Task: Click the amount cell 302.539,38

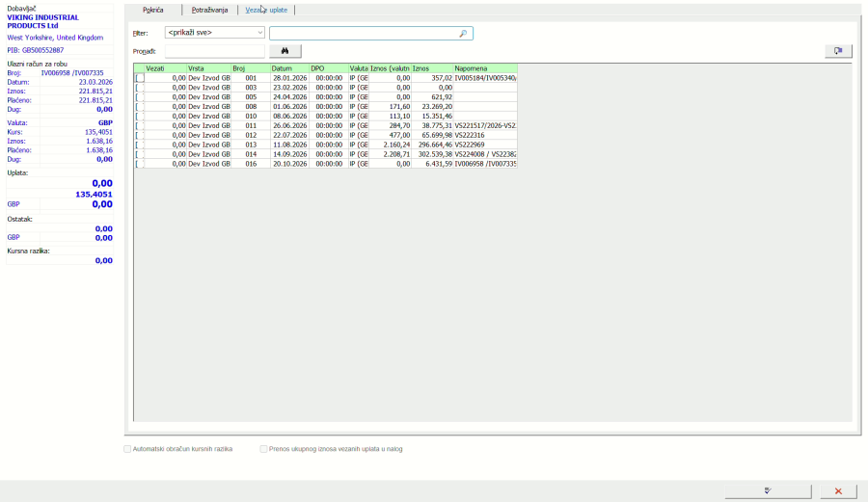Action: (x=432, y=154)
